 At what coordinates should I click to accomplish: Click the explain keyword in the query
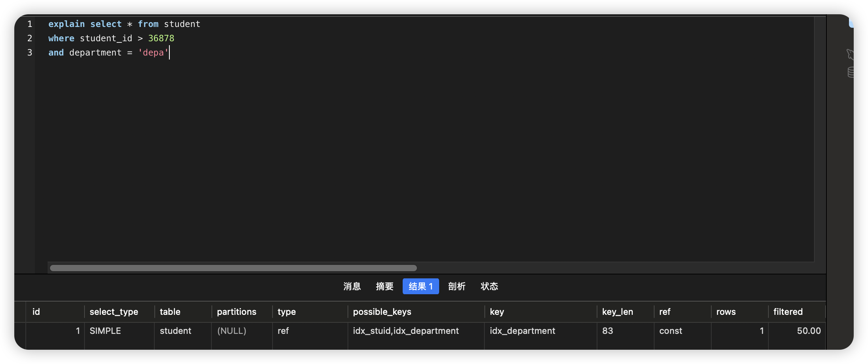tap(67, 24)
